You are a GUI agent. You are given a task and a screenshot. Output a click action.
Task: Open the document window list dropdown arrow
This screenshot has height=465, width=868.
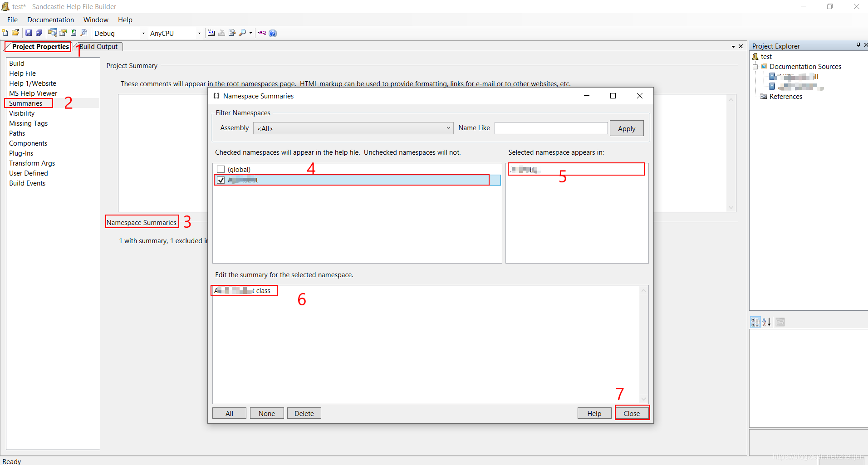click(733, 47)
